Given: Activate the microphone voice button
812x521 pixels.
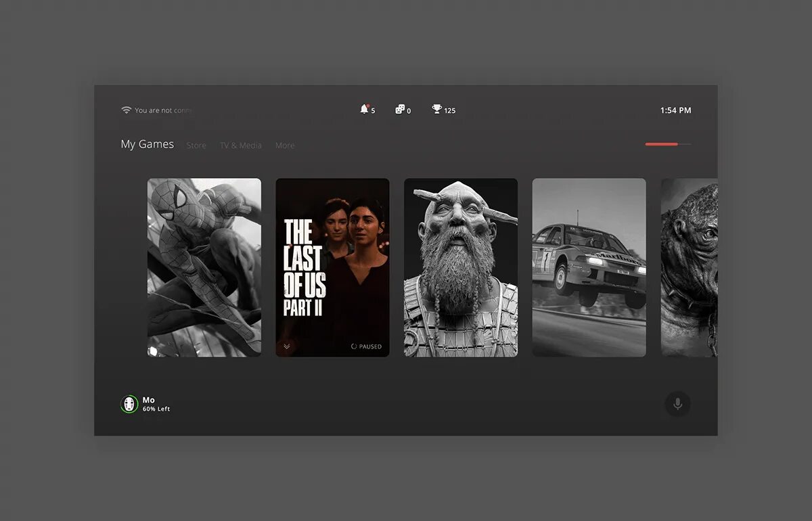Looking at the screenshot, I should click(x=677, y=404).
